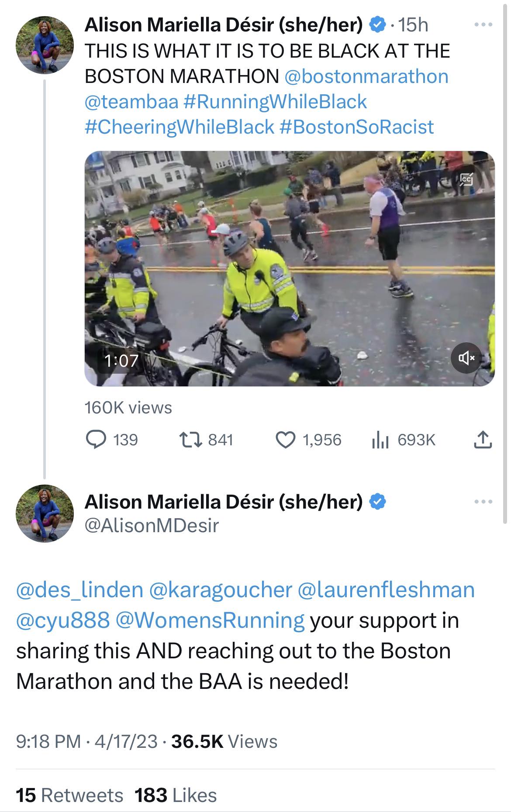Unmute the video using the speaker icon
The width and height of the screenshot is (511, 812).
pyautogui.click(x=466, y=358)
